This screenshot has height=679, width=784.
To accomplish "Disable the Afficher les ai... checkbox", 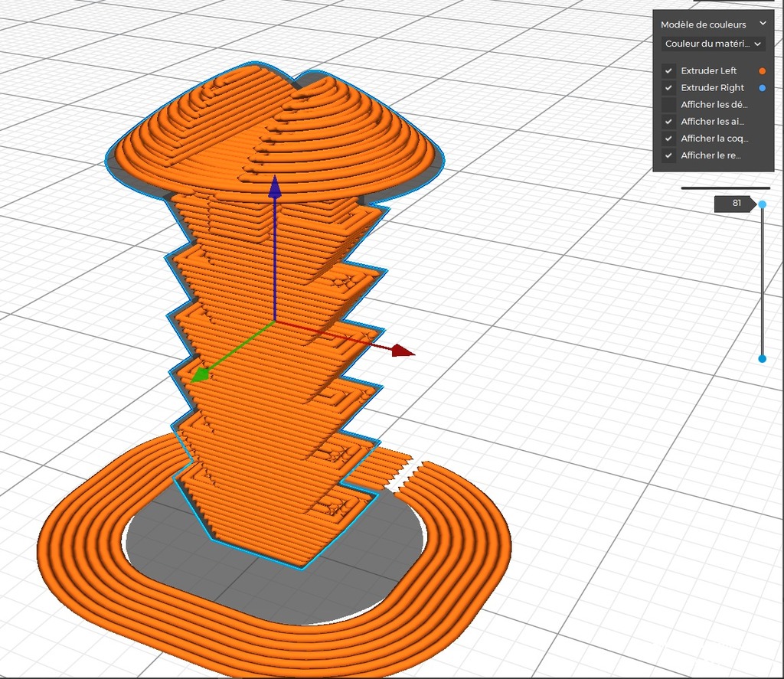I will click(x=669, y=122).
